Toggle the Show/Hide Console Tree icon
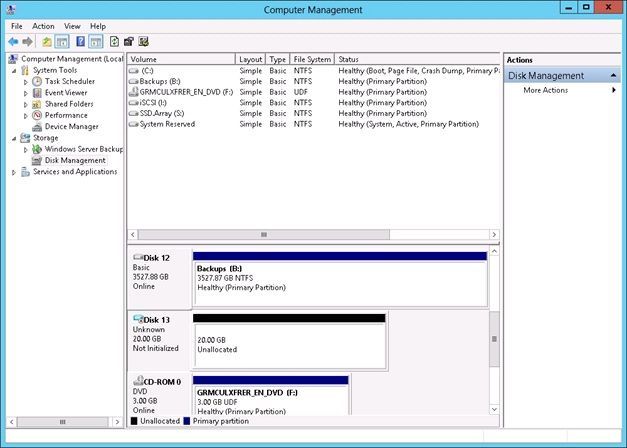This screenshot has width=627, height=448. [62, 42]
